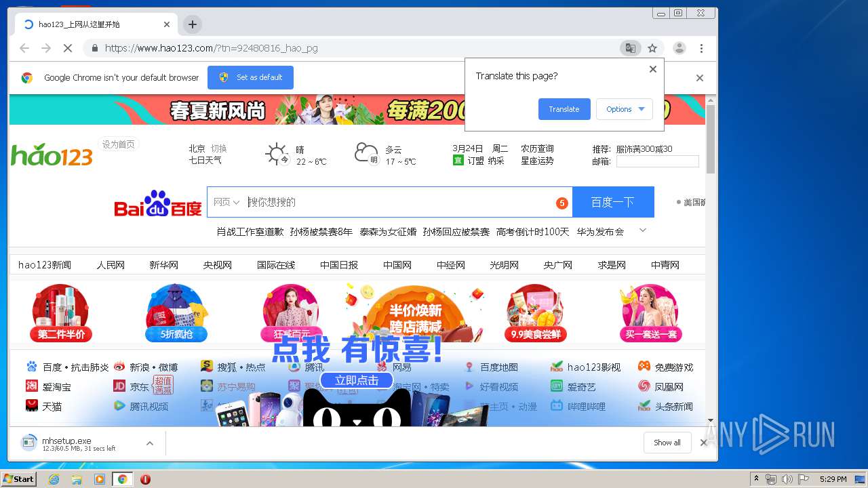868x488 pixels.
Task: Open the Chrome profile avatar
Action: click(679, 48)
